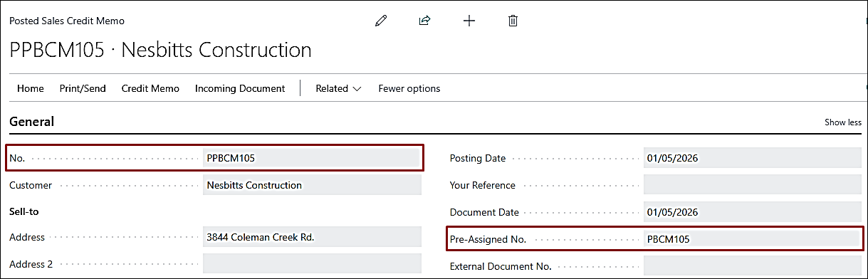The image size is (868, 279).
Task: Click the share icon
Action: (x=424, y=21)
